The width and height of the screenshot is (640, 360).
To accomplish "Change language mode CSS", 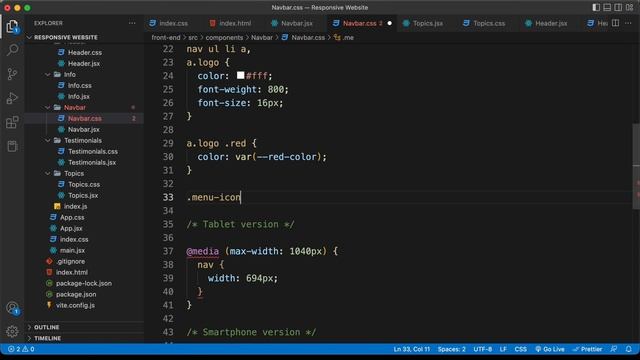I will [520, 349].
